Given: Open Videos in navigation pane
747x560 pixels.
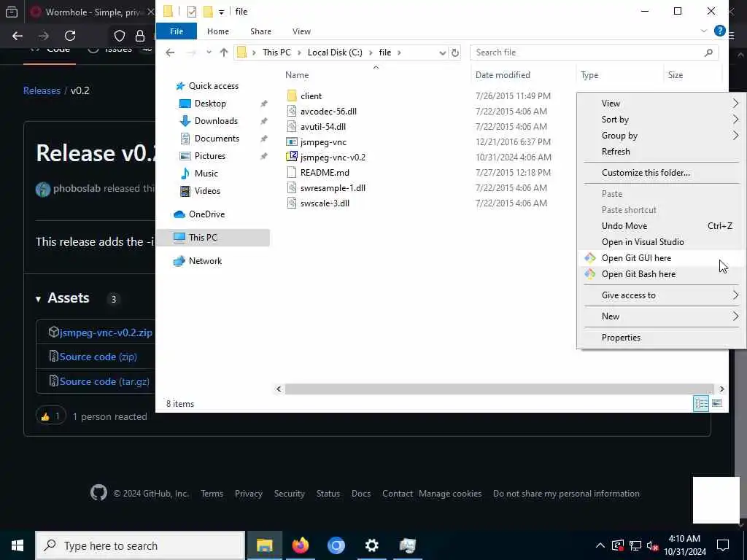Looking at the screenshot, I should point(207,191).
